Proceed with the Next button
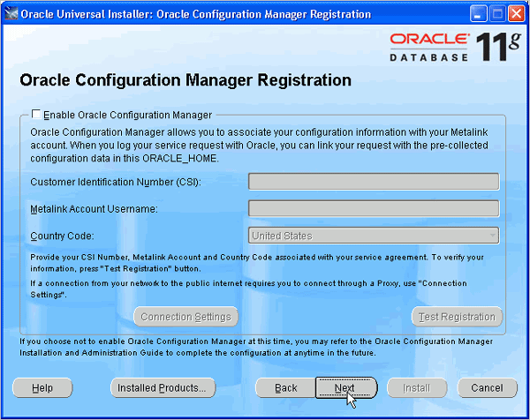530x420 pixels. click(346, 388)
